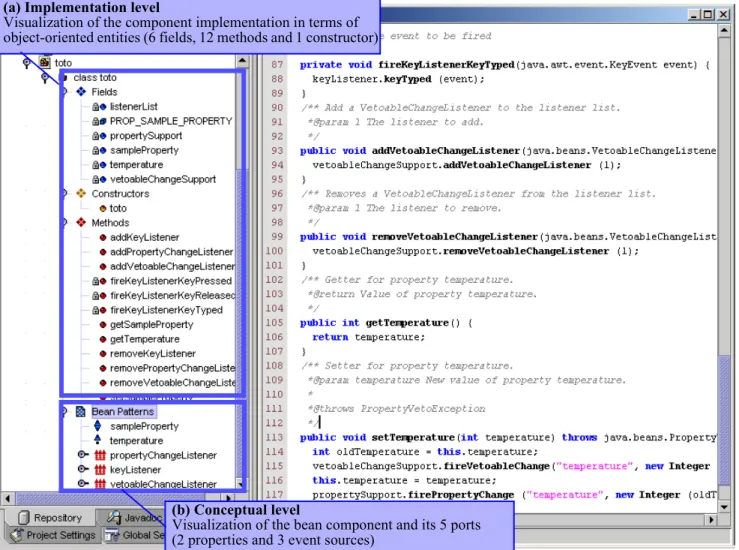Expand the propertyChangeListener node handle
The width and height of the screenshot is (739, 550).
83,455
